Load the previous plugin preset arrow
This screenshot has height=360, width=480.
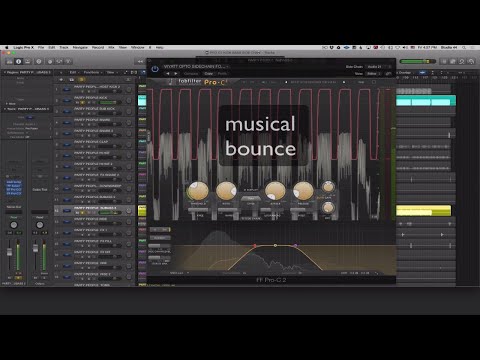(x=168, y=73)
